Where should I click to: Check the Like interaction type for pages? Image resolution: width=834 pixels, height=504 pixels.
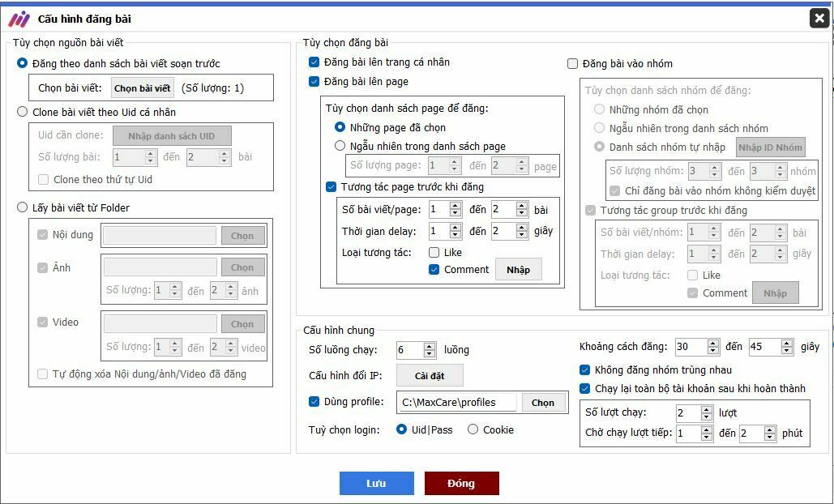(x=434, y=253)
